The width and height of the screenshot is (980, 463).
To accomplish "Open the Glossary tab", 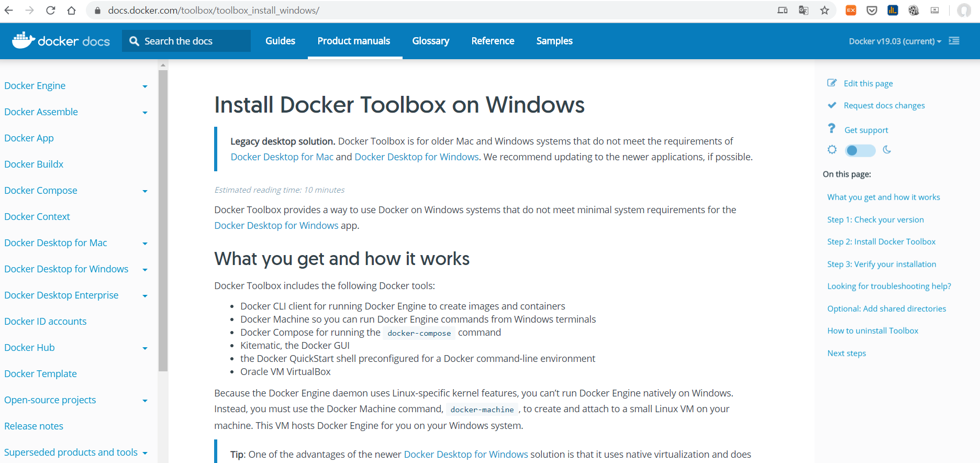I will point(431,41).
